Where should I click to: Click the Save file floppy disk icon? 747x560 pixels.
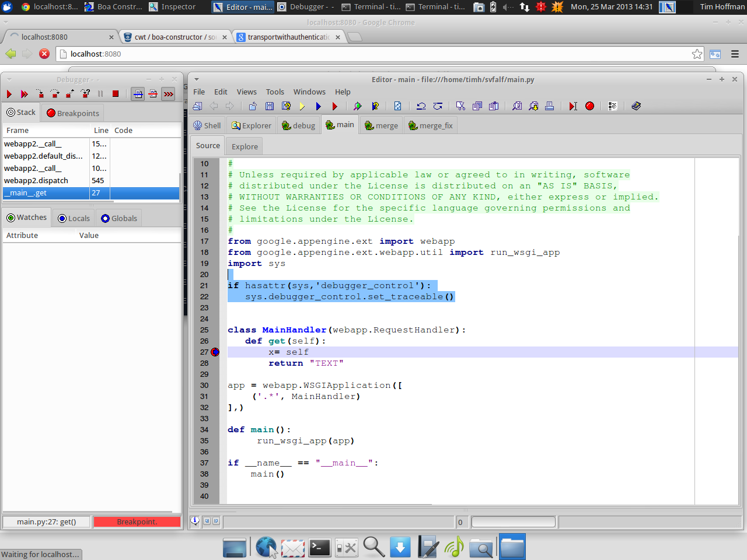[270, 106]
